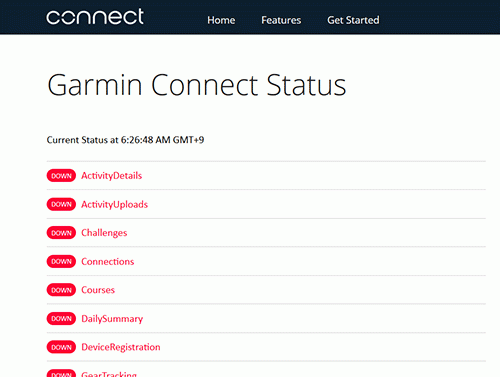This screenshot has height=377, width=500.
Task: Click the DOWN badge beside DeviceRegistration
Action: tap(61, 347)
